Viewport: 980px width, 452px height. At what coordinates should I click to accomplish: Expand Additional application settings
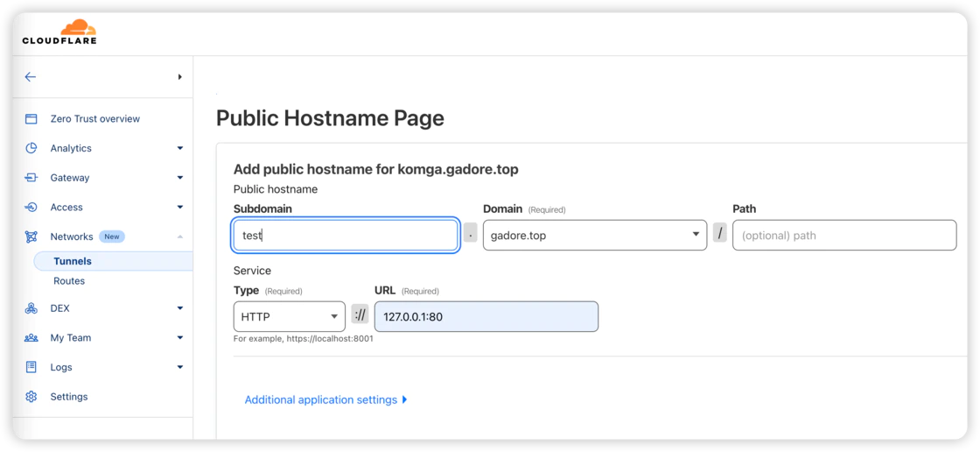tap(325, 400)
